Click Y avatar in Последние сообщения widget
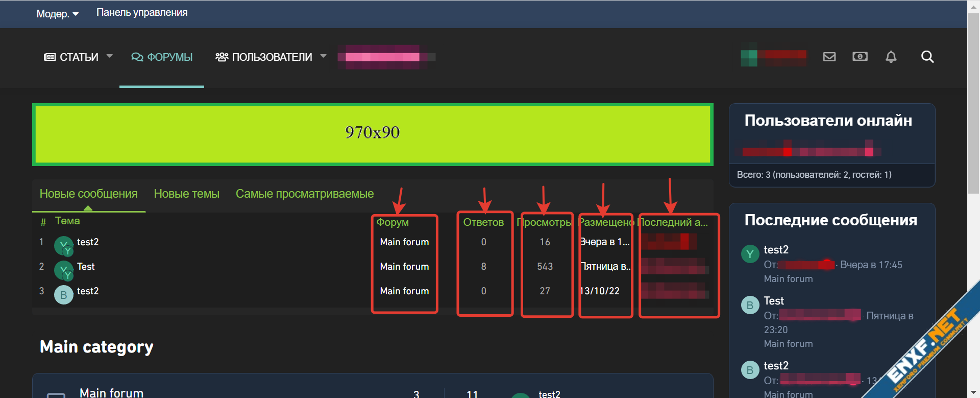 [750, 253]
